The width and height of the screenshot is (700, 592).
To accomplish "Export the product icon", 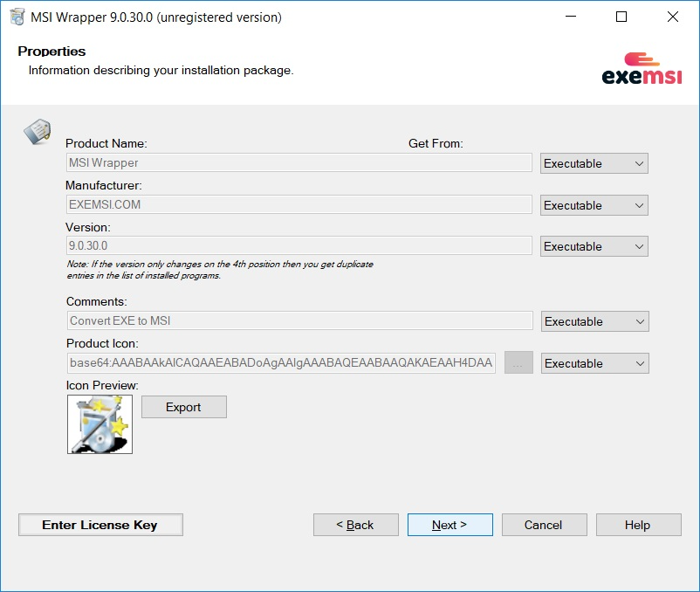I will tap(183, 406).
